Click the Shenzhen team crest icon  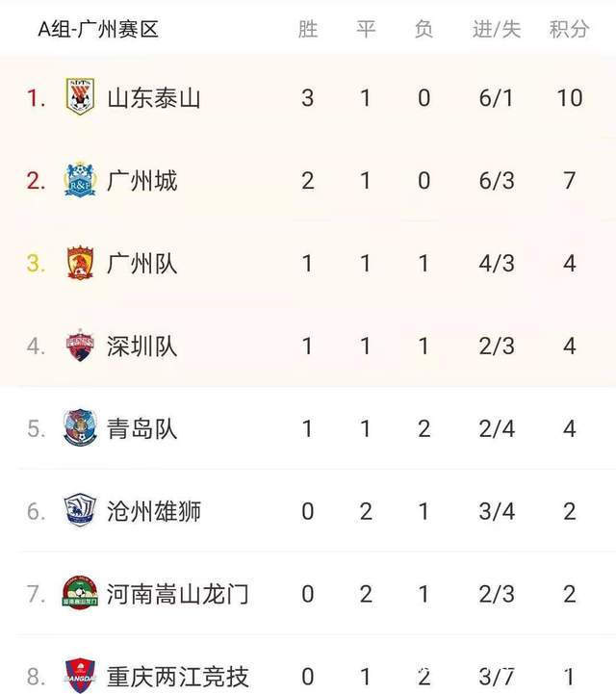tap(80, 346)
